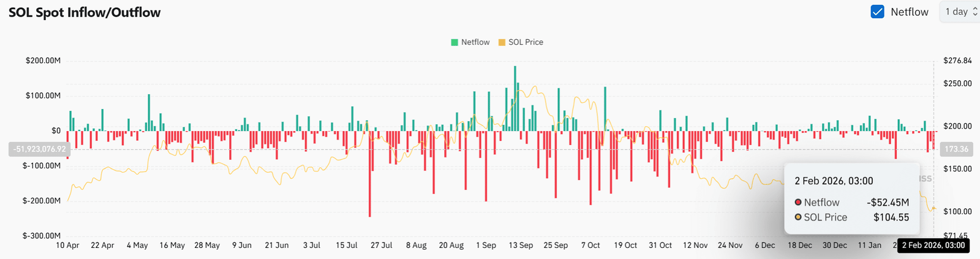Click the yellow SOL Price marker in the tooltip
The width and height of the screenshot is (980, 259).
(798, 217)
